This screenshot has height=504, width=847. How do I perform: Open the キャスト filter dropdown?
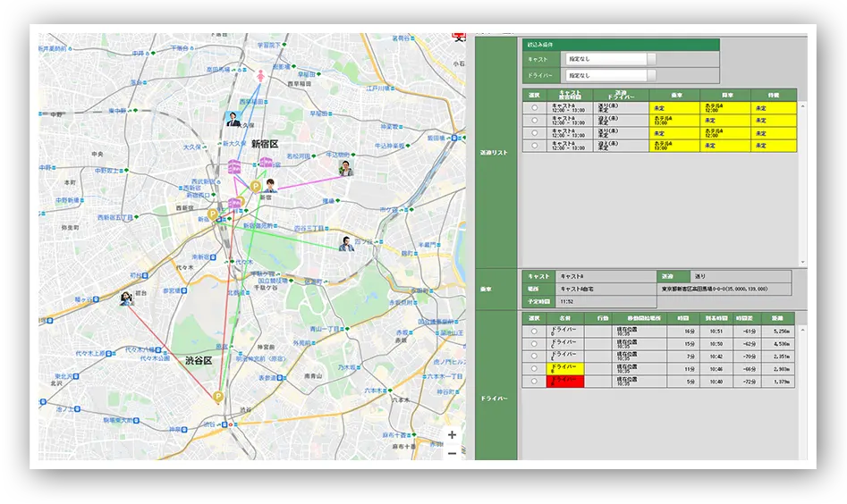[611, 59]
